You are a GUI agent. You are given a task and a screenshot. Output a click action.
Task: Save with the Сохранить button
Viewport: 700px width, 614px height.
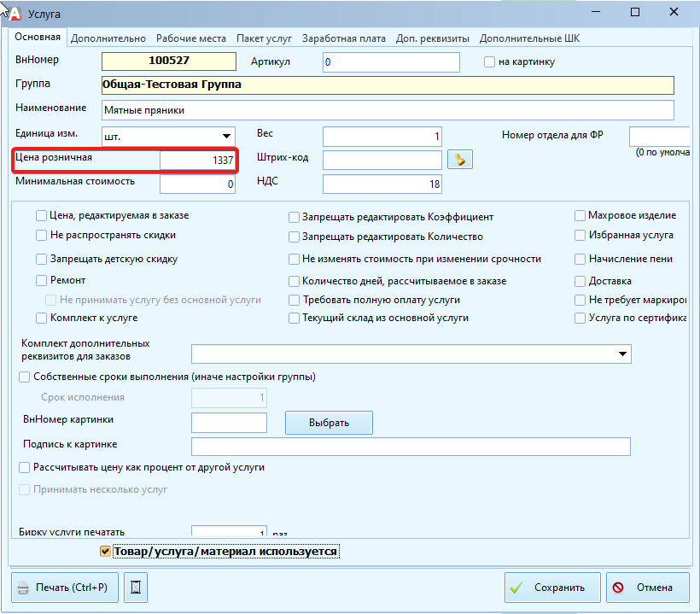tap(552, 588)
